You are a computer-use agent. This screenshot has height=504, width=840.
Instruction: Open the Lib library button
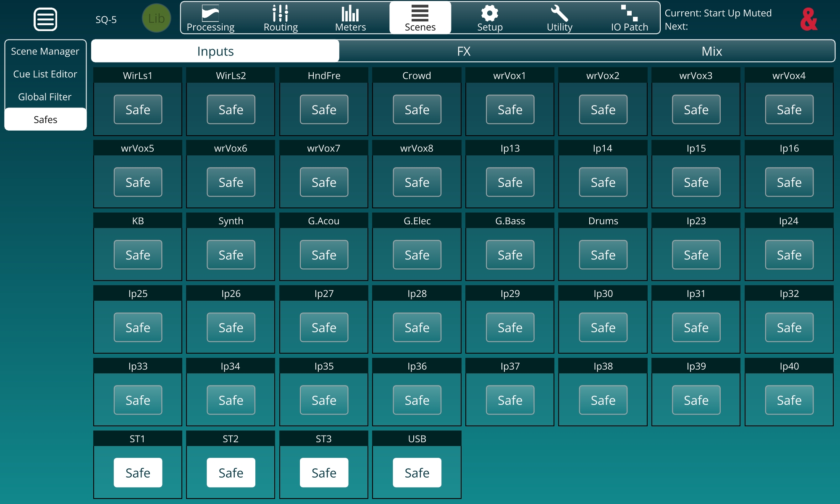pyautogui.click(x=156, y=18)
